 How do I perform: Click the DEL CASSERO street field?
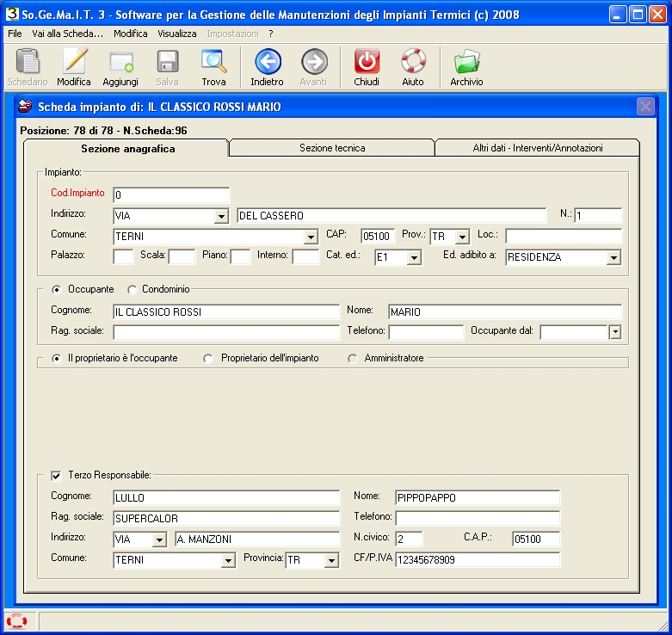pos(391,215)
